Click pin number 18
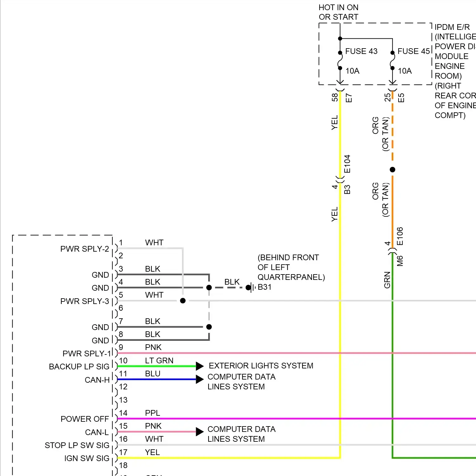Screen dimensions: 476x476 tap(123, 465)
